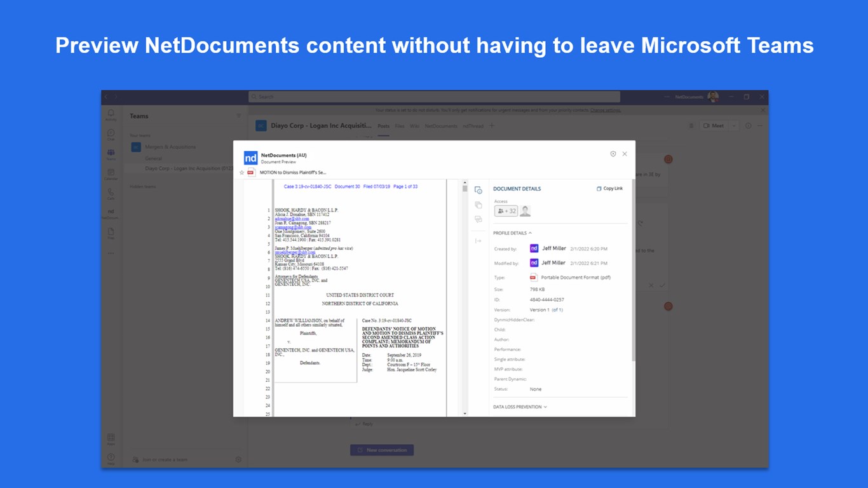868x488 pixels.
Task: Click the red PDF file icon
Action: pos(250,172)
